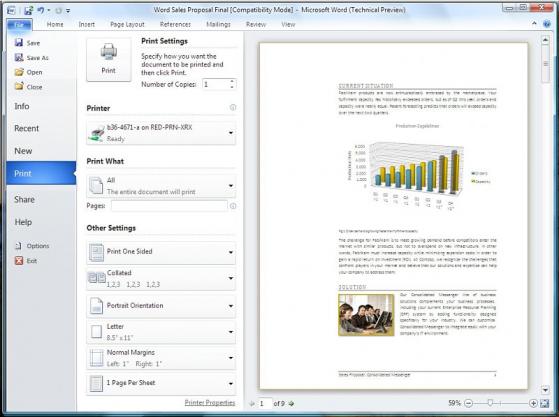Expand the Print One Sided dropdown
This screenshot has height=417, width=559.
[x=161, y=252]
